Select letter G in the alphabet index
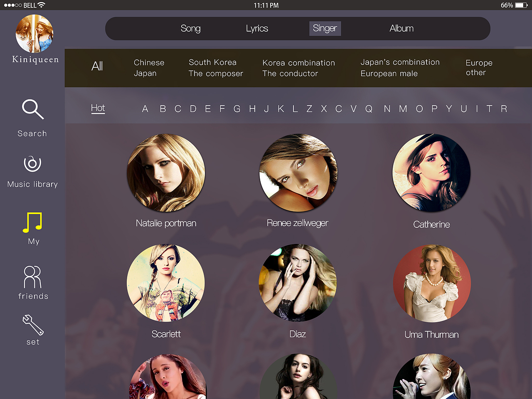The width and height of the screenshot is (532, 399). click(x=237, y=109)
